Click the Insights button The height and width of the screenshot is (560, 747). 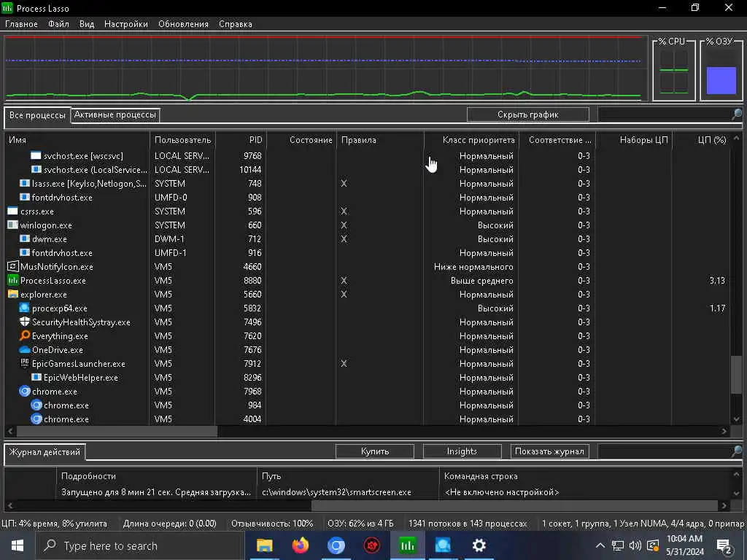click(x=462, y=451)
